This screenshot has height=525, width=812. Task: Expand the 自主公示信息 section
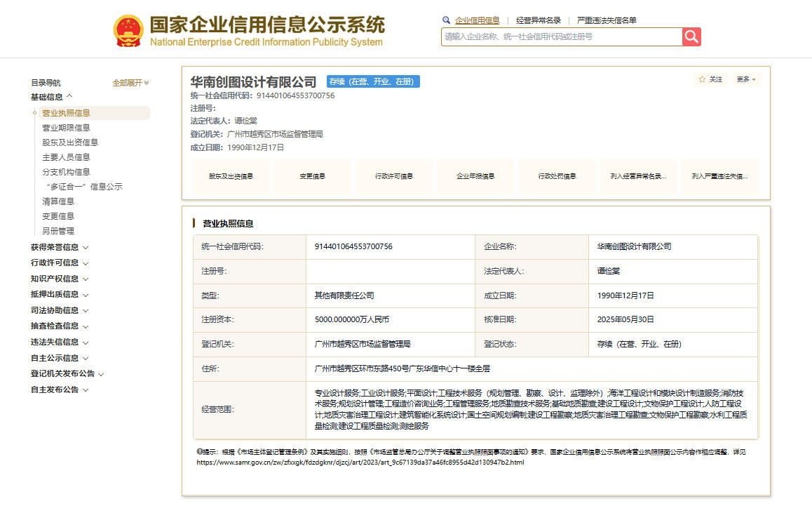[59, 358]
